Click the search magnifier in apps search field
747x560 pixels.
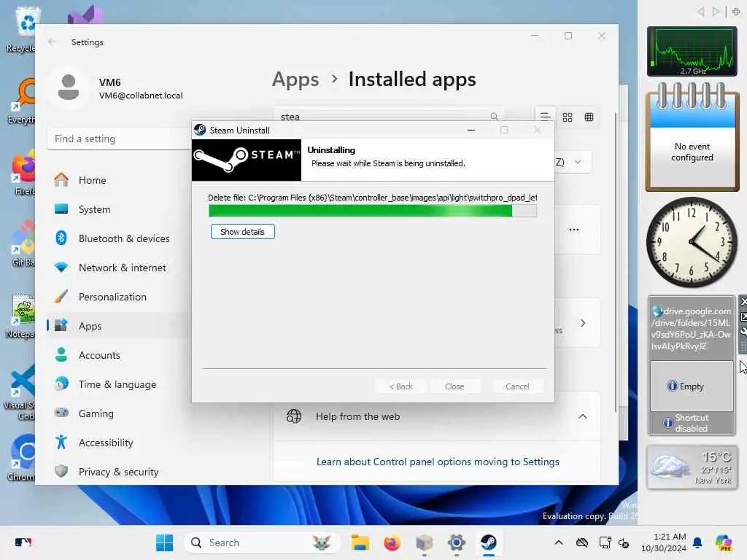coord(494,116)
